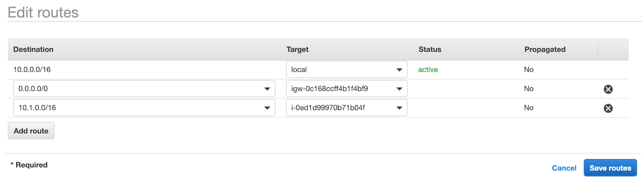Click the active status label
The image size is (644, 195).
(428, 70)
